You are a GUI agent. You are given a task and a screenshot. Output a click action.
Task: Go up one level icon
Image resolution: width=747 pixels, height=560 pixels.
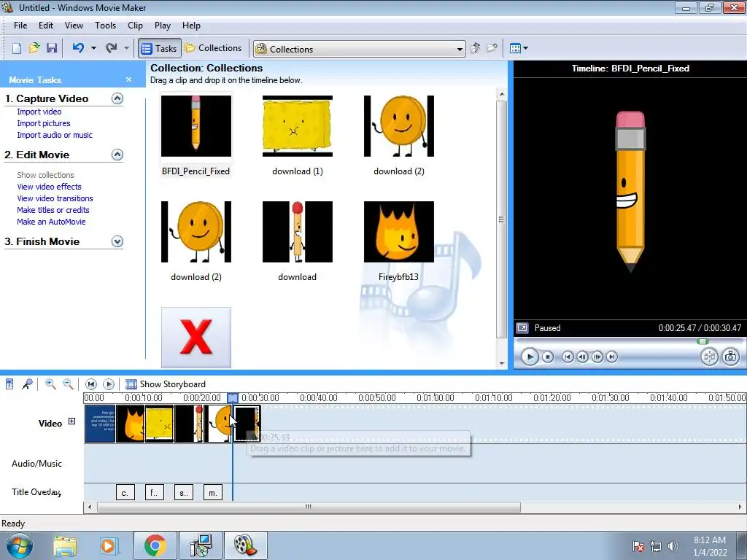[475, 48]
